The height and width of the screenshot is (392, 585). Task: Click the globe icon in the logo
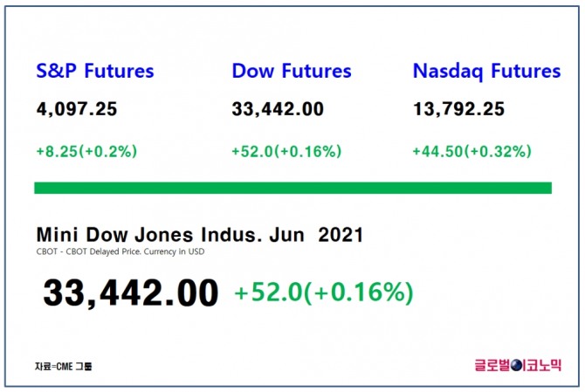(516, 365)
